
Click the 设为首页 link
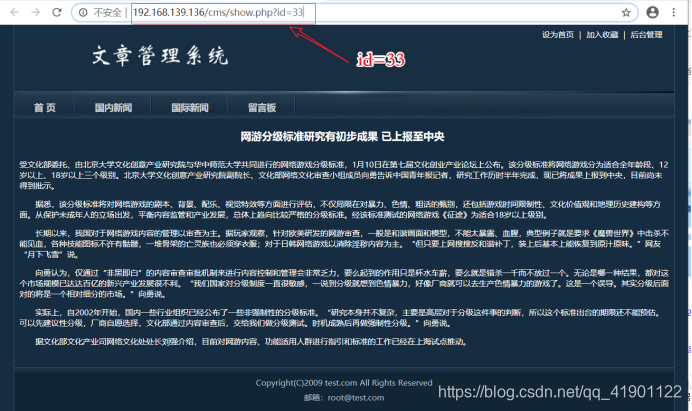click(x=558, y=35)
